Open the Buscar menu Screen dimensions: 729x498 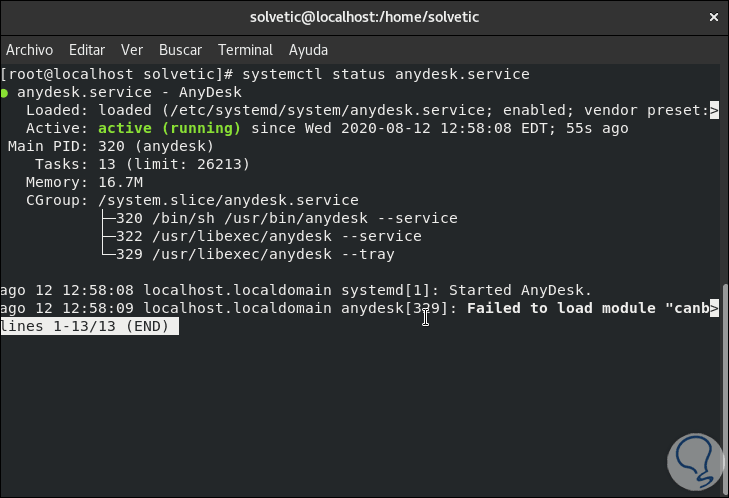coord(180,49)
